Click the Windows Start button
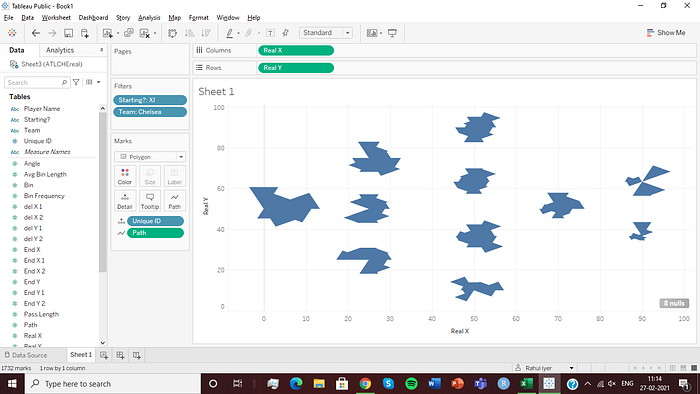This screenshot has height=394, width=700. click(11, 384)
